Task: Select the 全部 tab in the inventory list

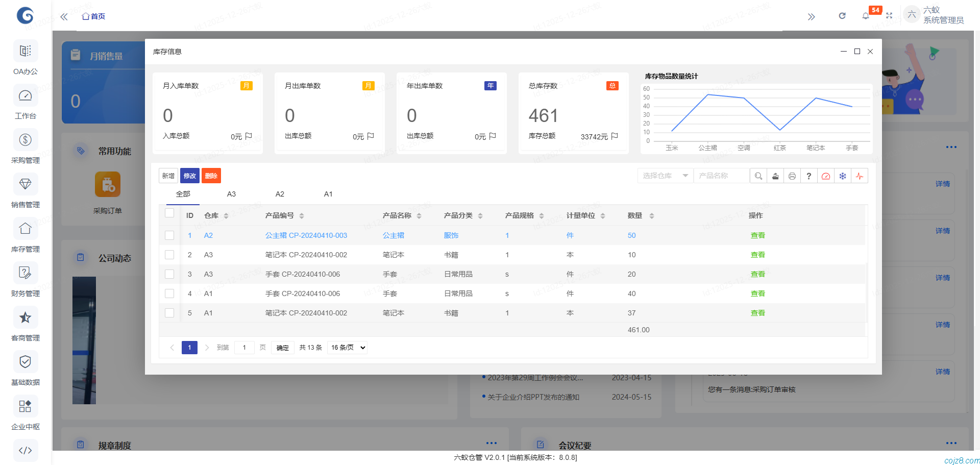Action: (x=183, y=194)
